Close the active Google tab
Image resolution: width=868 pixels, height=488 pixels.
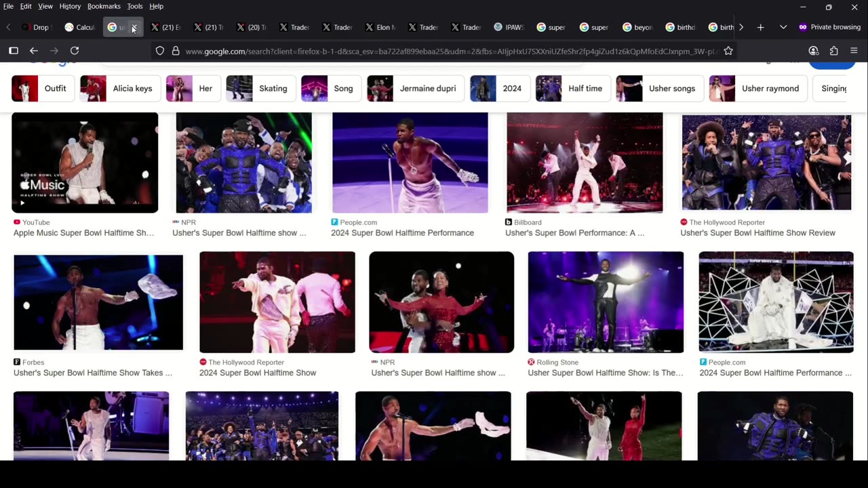(134, 27)
